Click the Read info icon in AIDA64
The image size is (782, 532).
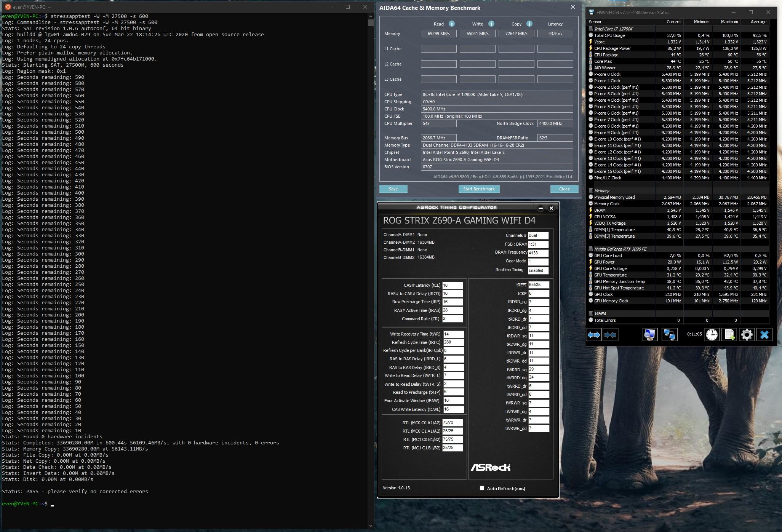(x=452, y=24)
